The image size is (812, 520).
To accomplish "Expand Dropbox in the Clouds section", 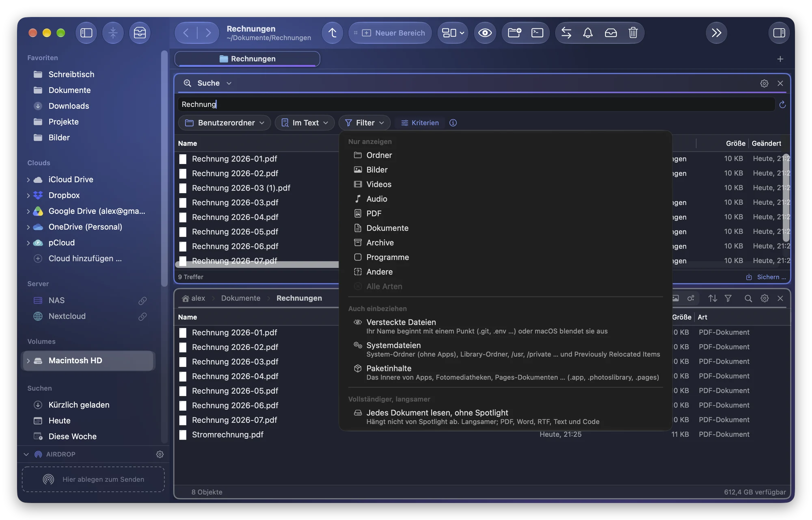I will point(28,195).
